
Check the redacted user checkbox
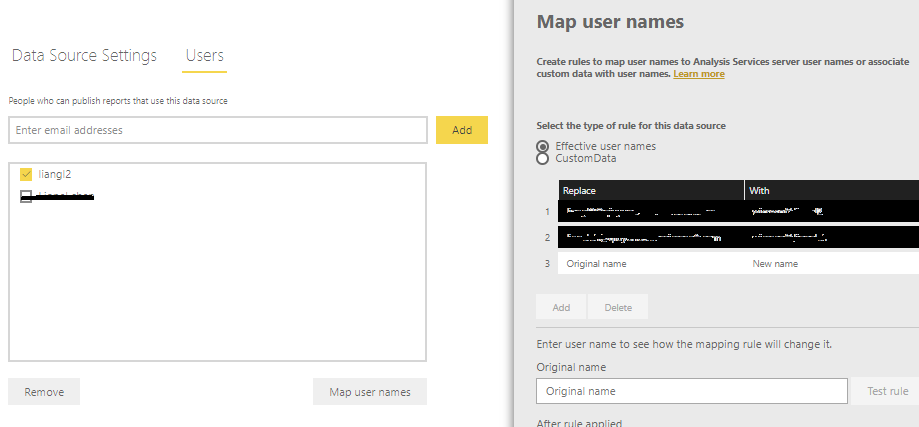coord(26,196)
